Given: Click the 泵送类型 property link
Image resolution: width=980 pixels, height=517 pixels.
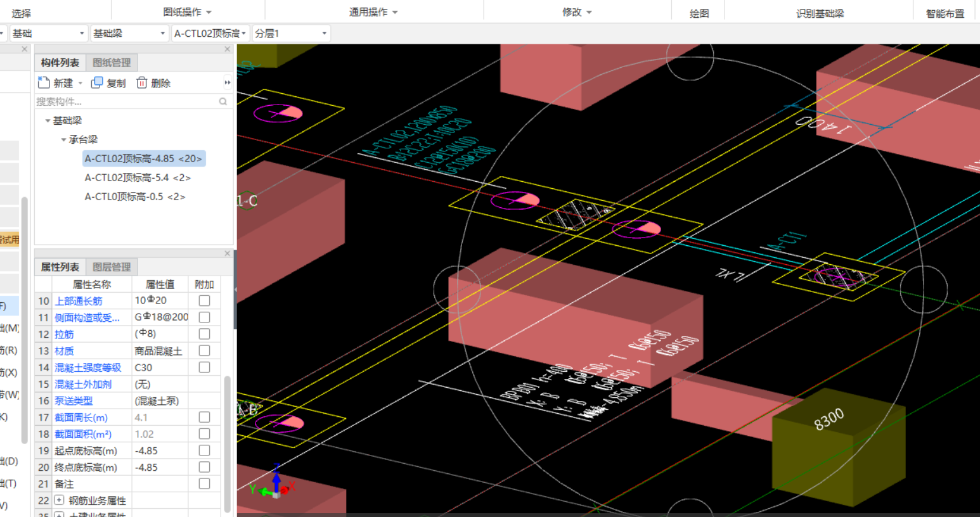Looking at the screenshot, I should pos(74,400).
